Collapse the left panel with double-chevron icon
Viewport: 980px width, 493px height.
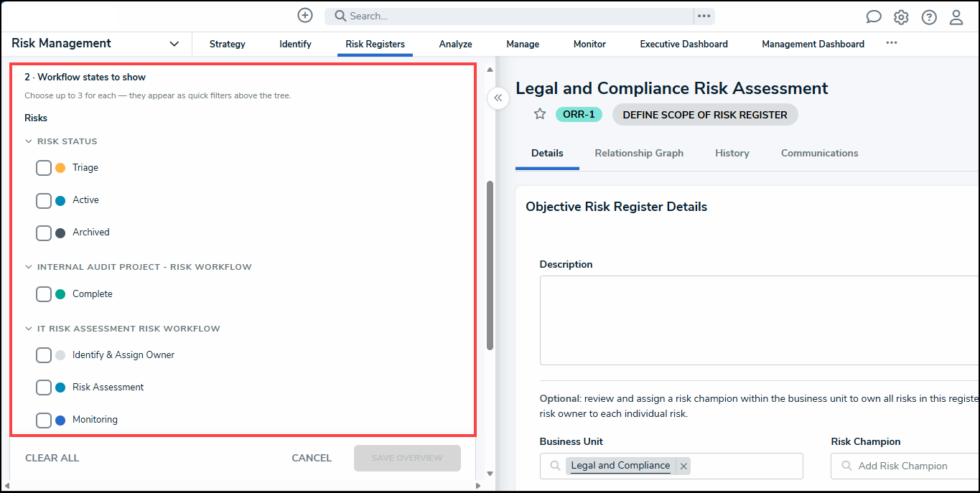tap(498, 98)
